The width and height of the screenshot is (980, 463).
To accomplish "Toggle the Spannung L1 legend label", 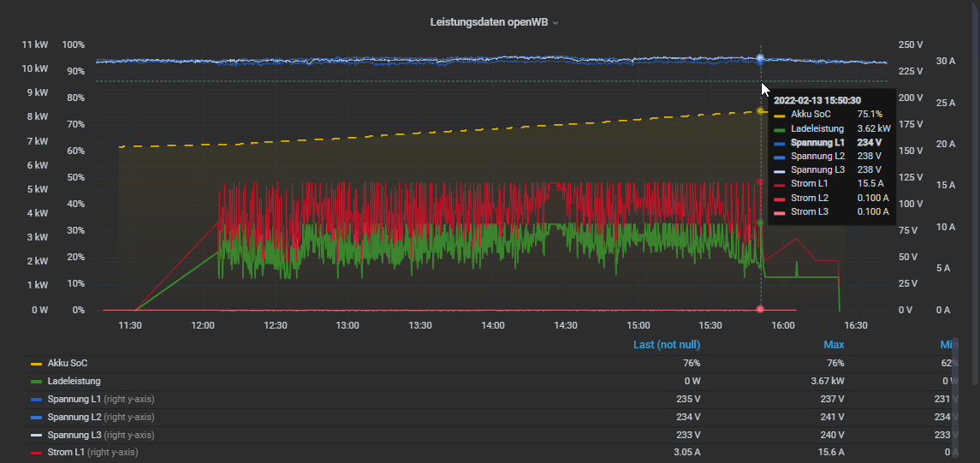I will tap(74, 400).
